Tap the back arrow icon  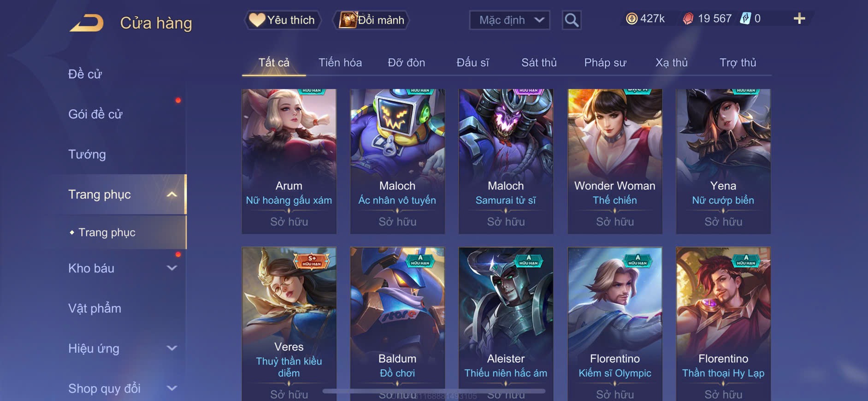point(87,23)
